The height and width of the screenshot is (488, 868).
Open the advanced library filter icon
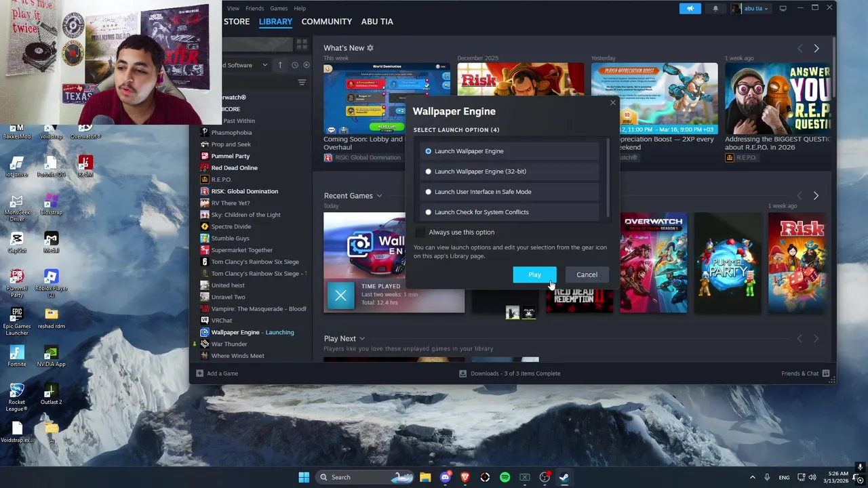coord(302,83)
